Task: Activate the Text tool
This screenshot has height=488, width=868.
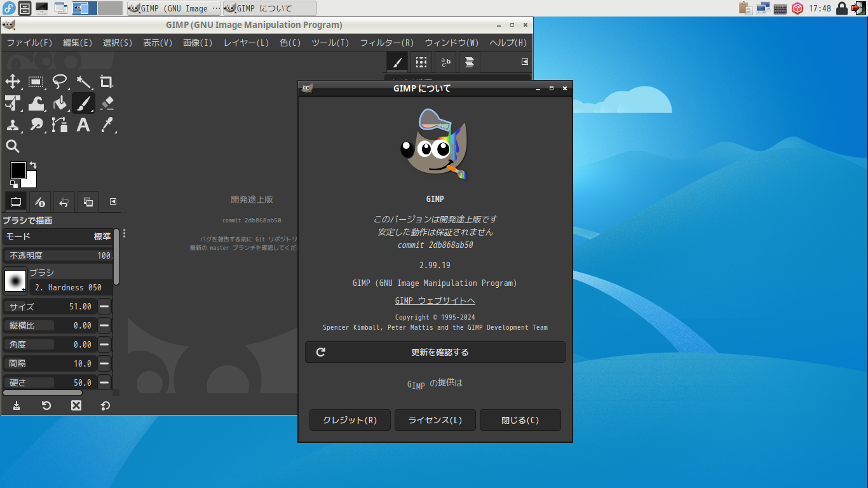Action: click(83, 125)
